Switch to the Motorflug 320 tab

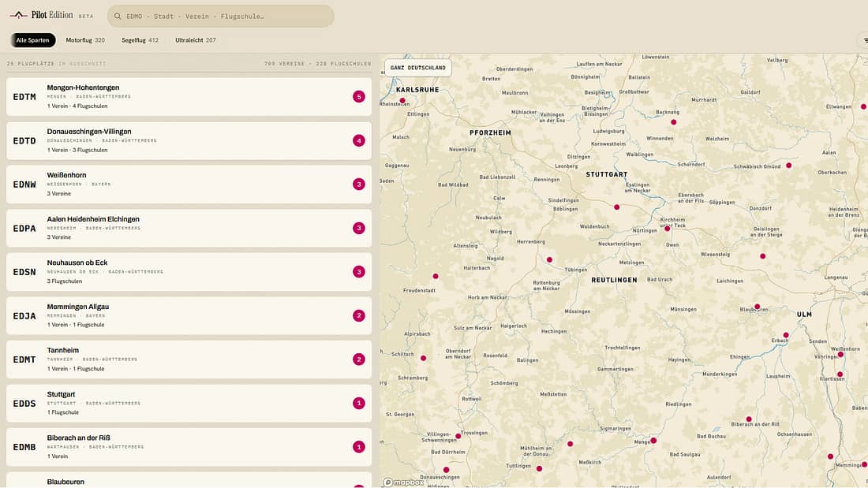pyautogui.click(x=85, y=40)
